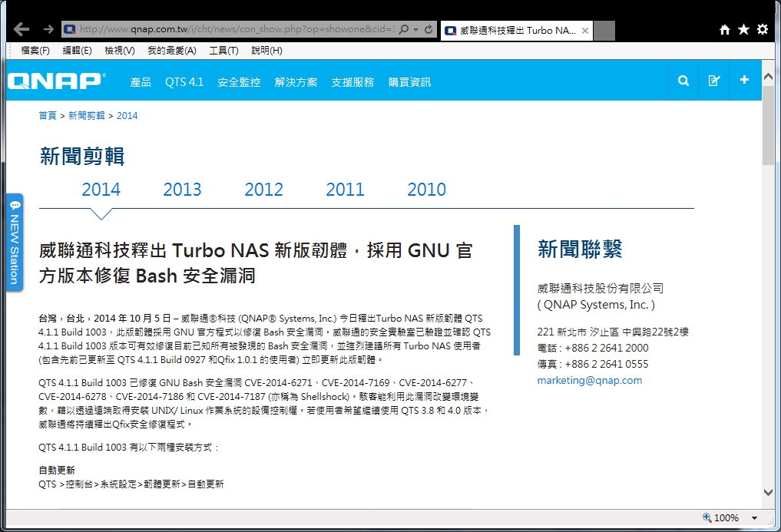The width and height of the screenshot is (781, 532).
Task: Click the QTS >控制台>系統設定 path line
Action: [131, 484]
